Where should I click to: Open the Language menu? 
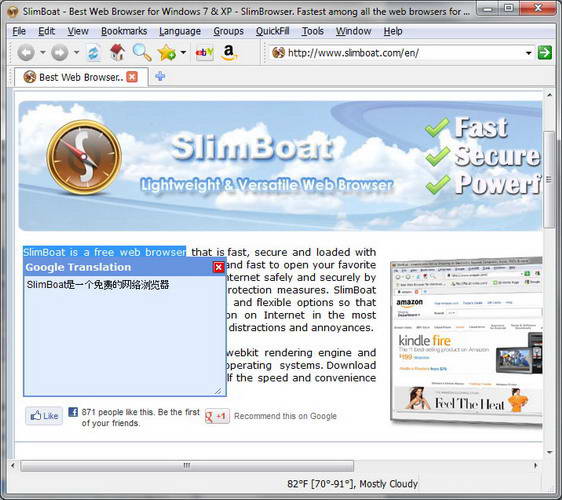coord(180,31)
